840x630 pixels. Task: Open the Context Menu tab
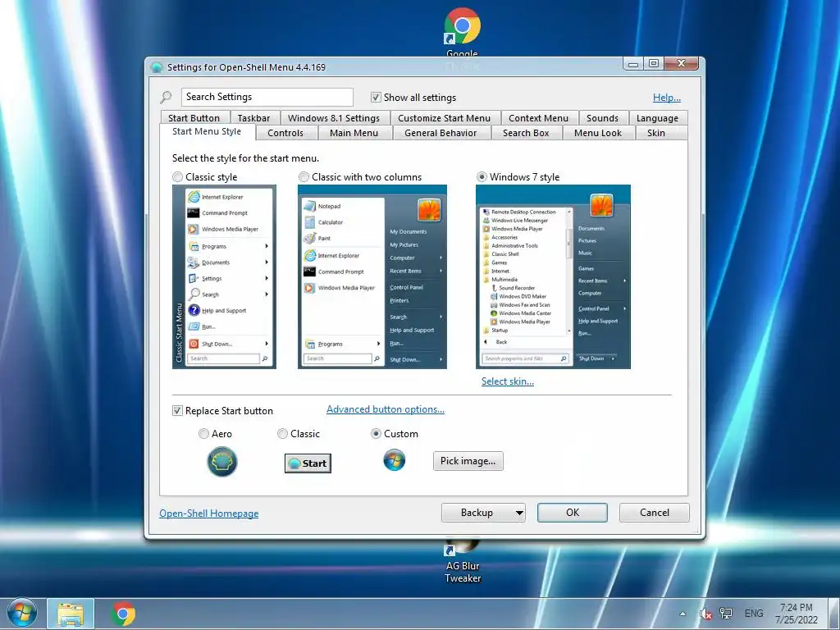tap(538, 118)
